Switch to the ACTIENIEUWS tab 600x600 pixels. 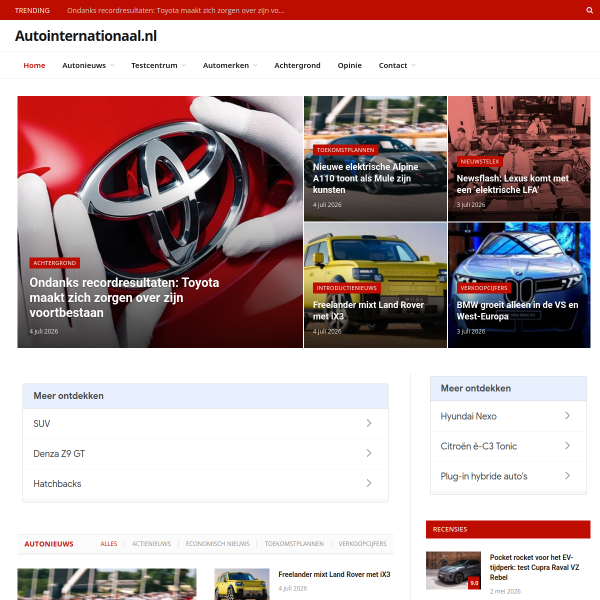coord(152,544)
